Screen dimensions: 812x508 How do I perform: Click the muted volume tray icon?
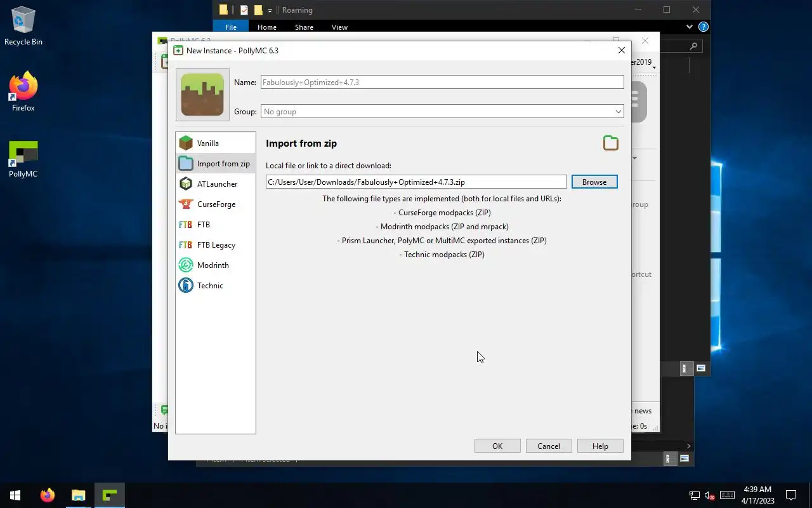[710, 495]
